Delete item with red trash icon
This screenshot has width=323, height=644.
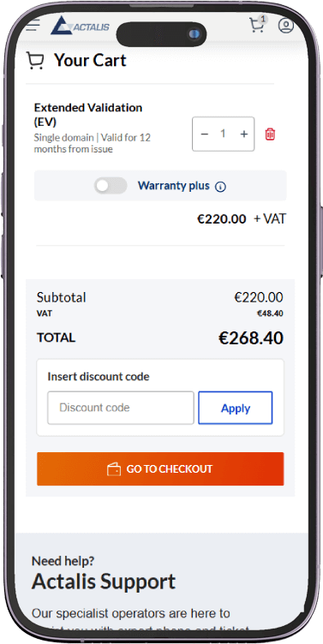[270, 134]
